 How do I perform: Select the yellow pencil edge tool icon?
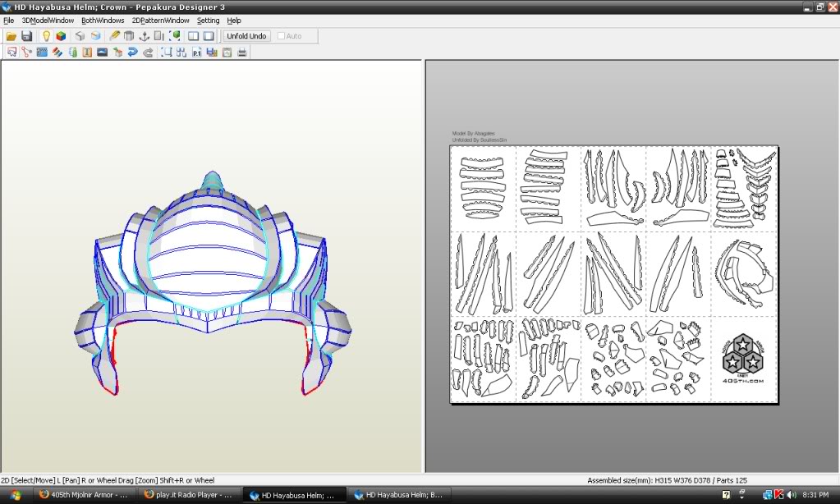coord(114,36)
